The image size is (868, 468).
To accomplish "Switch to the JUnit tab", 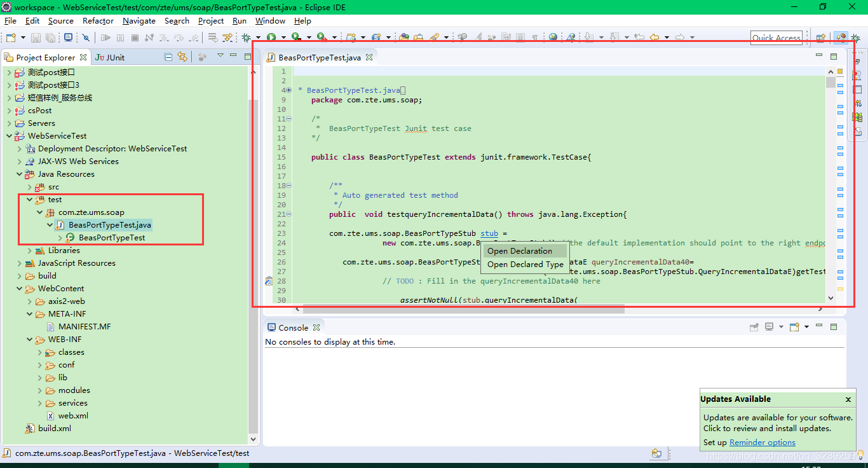I will point(110,57).
